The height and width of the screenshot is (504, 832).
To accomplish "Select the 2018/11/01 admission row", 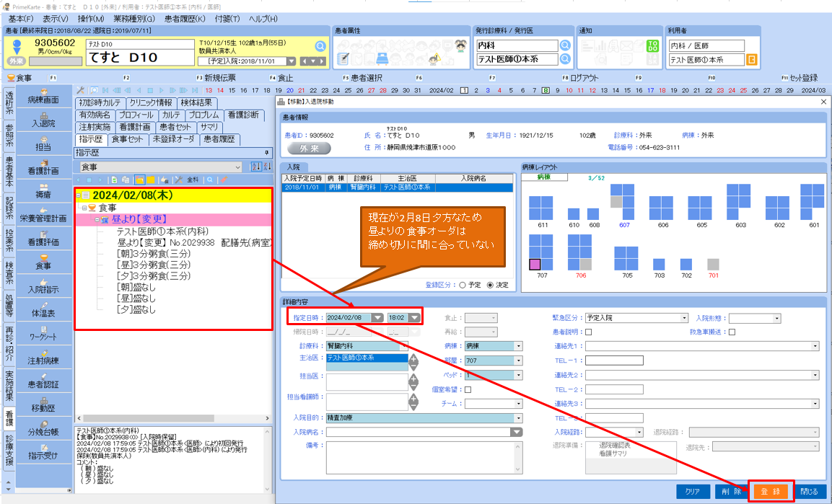I will [398, 187].
